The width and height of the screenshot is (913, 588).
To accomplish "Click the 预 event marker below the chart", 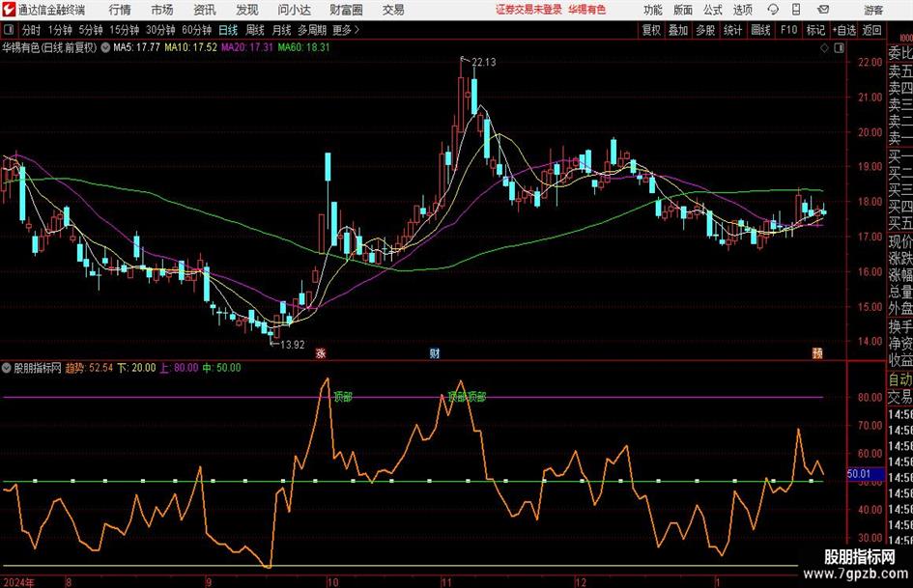I will click(x=817, y=352).
